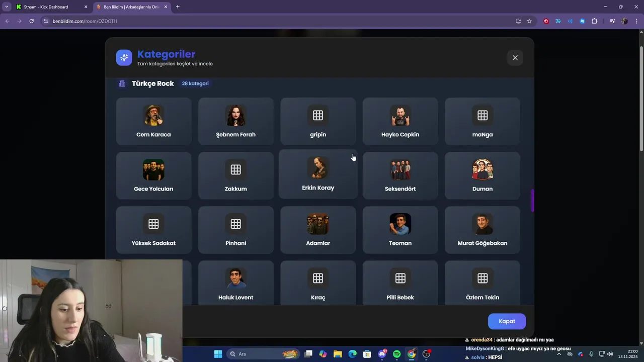Open the Adamlar category

(x=318, y=230)
